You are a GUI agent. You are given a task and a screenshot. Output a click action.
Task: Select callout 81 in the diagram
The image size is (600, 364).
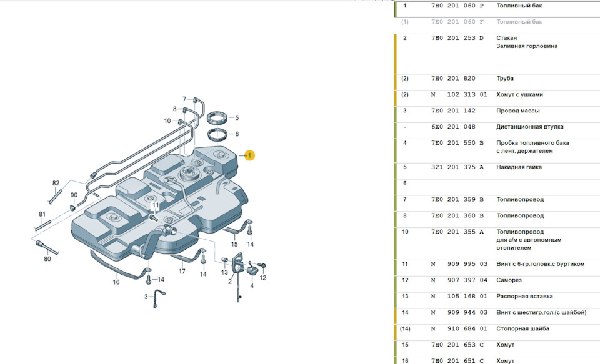pyautogui.click(x=42, y=214)
